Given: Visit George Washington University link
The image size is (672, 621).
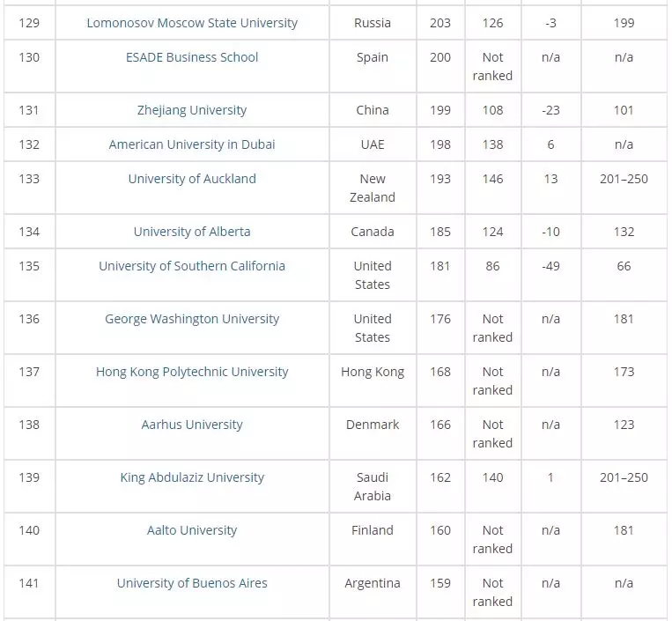Looking at the screenshot, I should 192,319.
